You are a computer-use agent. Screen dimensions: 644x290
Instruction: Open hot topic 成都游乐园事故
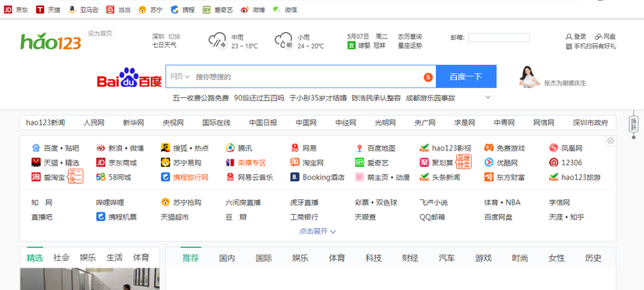[x=430, y=98]
